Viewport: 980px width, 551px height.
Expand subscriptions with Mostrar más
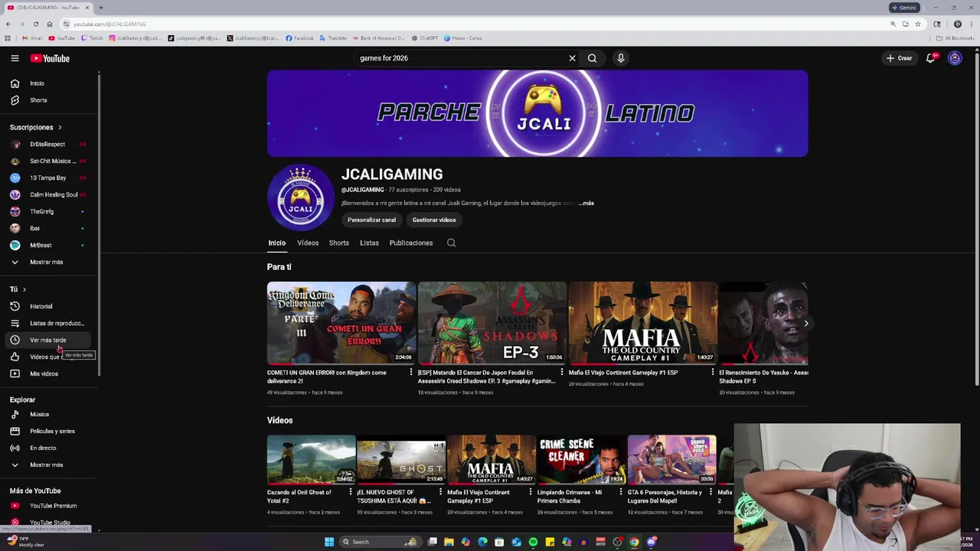49,262
